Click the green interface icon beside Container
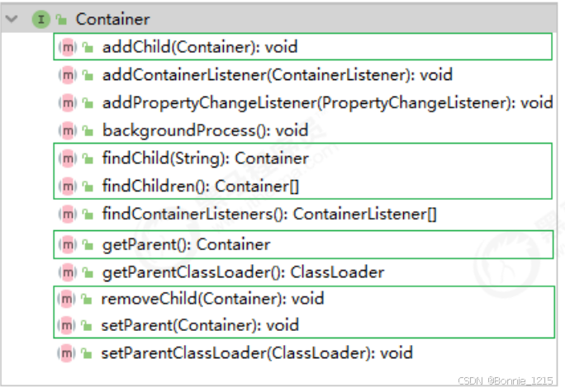Viewport: 565px width, 392px height. tap(41, 19)
